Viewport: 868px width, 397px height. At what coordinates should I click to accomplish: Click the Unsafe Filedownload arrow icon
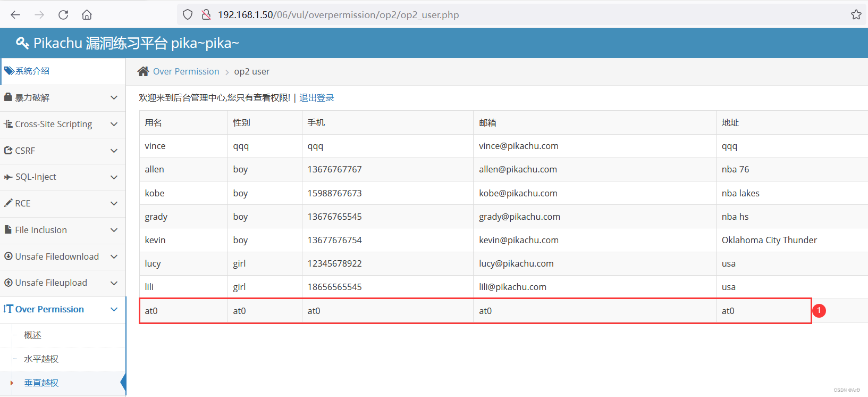8,257
